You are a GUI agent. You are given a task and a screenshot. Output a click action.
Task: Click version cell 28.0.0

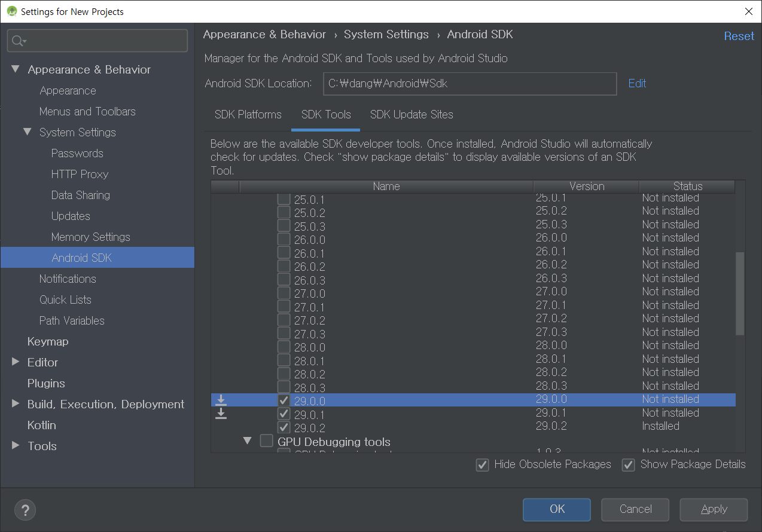551,346
